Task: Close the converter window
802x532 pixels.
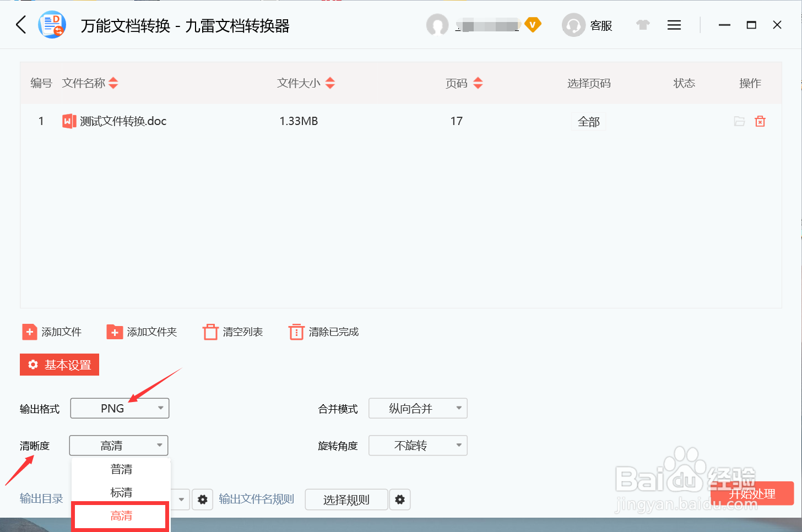Action: (x=777, y=25)
